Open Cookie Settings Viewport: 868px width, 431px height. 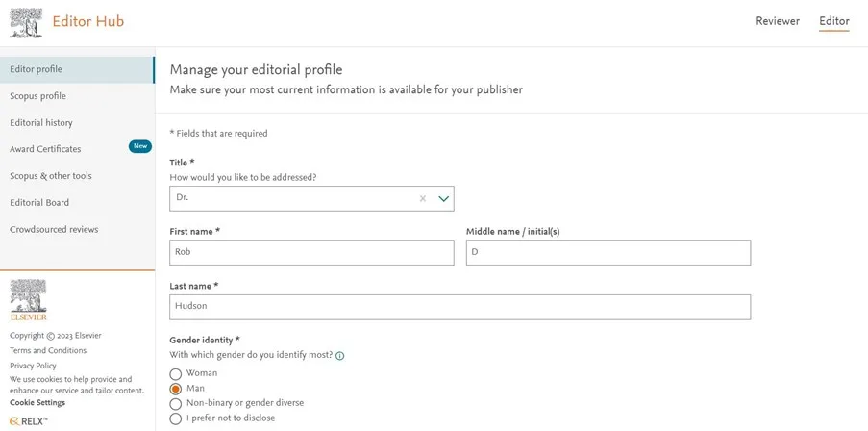pos(37,402)
